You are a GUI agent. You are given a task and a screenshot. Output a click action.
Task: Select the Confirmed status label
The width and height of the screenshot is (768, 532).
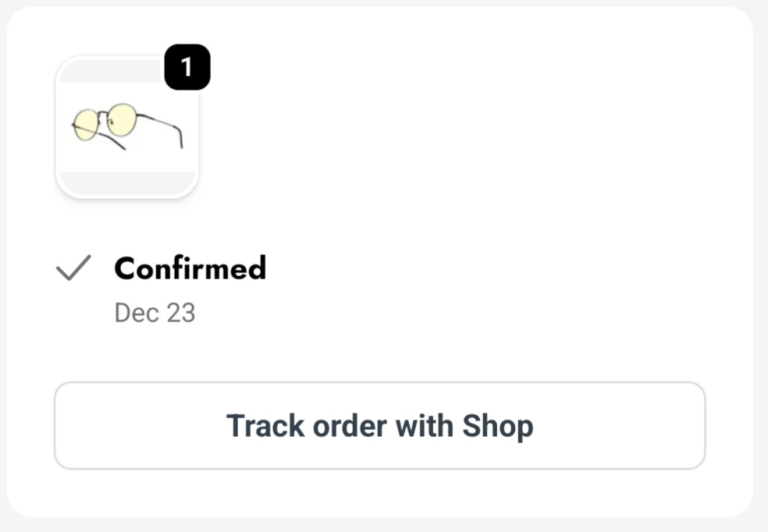pos(190,268)
